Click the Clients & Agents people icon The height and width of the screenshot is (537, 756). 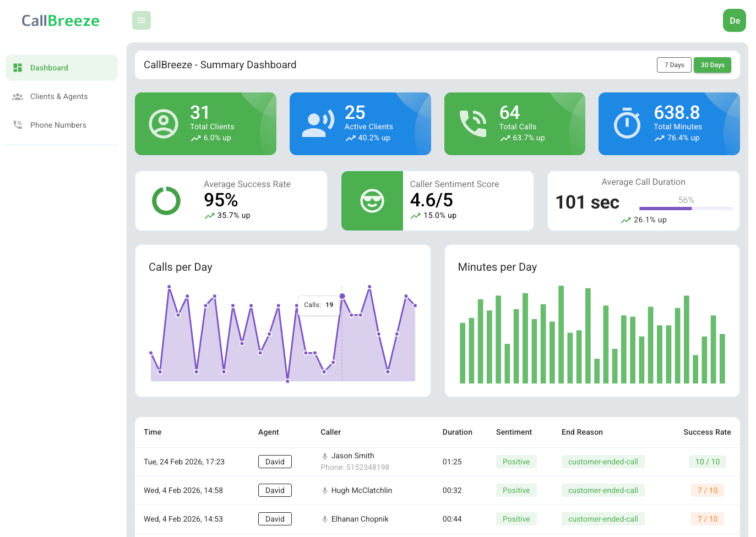click(18, 96)
